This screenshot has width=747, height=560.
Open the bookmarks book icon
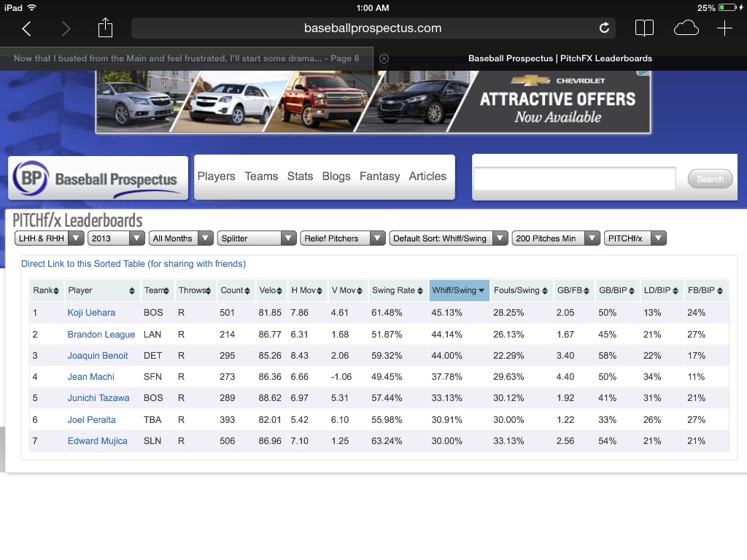click(644, 28)
